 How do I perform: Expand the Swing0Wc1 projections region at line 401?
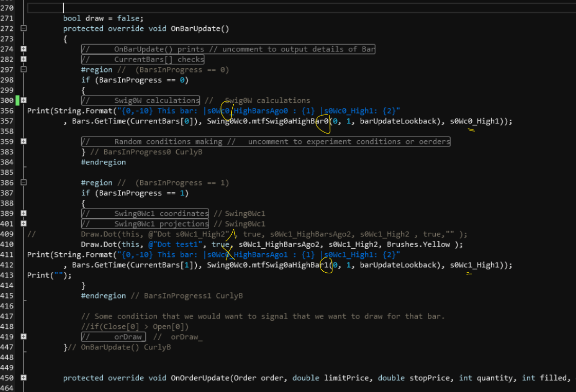[24, 223]
